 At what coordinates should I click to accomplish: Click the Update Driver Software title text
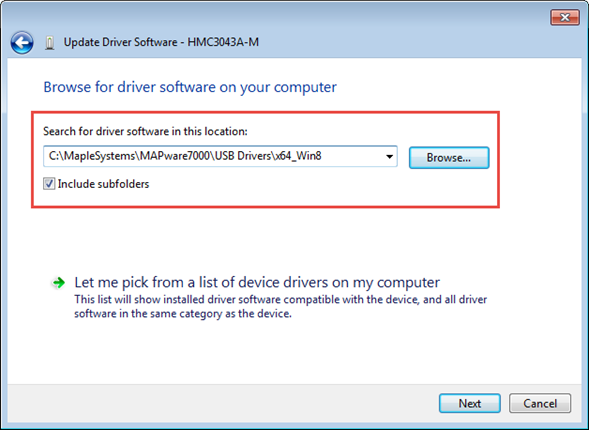120,42
